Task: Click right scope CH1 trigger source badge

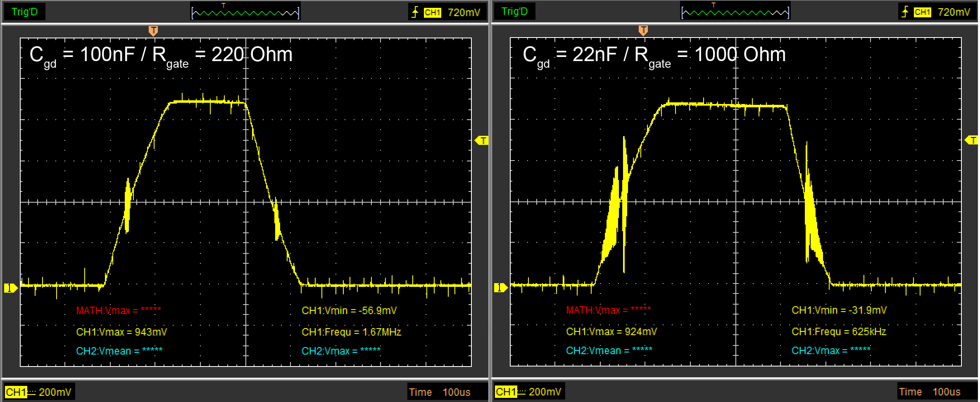Action: [922, 12]
